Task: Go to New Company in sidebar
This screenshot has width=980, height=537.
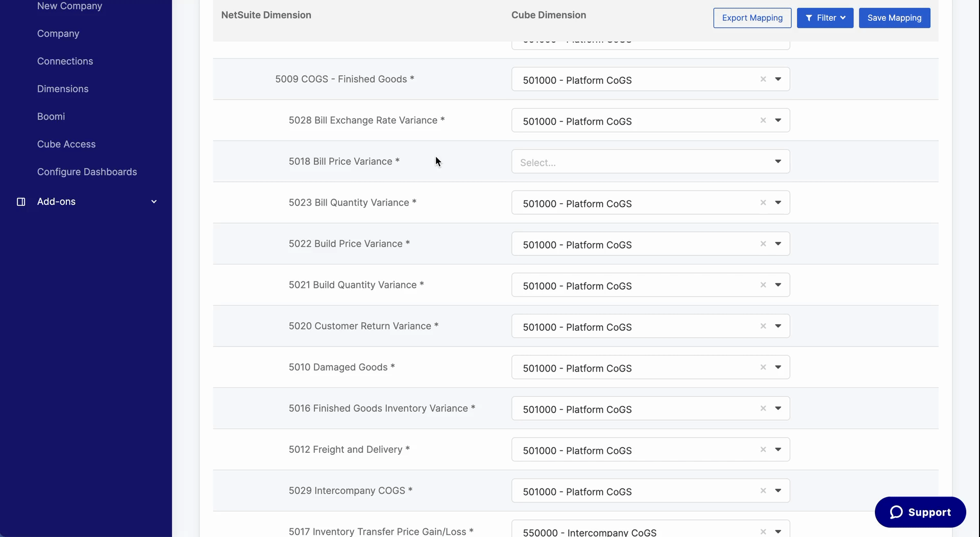Action: coord(69,6)
